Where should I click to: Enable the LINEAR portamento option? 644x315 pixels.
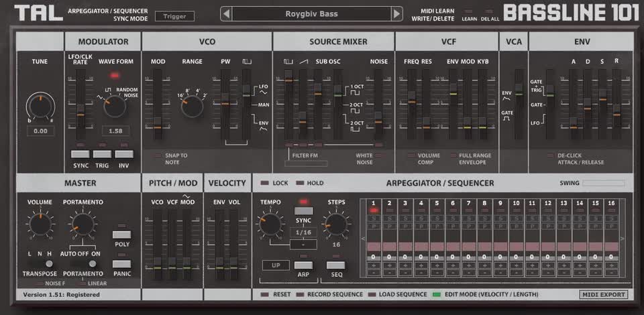click(83, 283)
